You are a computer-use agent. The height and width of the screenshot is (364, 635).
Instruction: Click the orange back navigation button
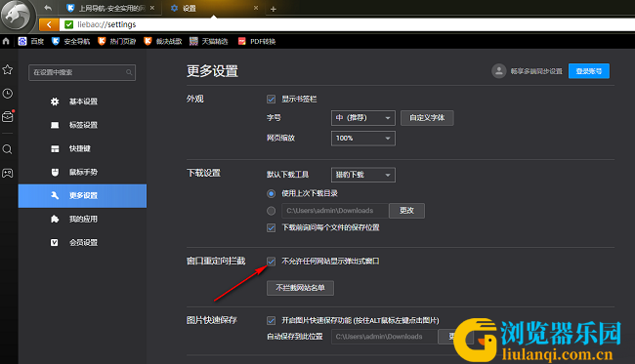(x=49, y=24)
